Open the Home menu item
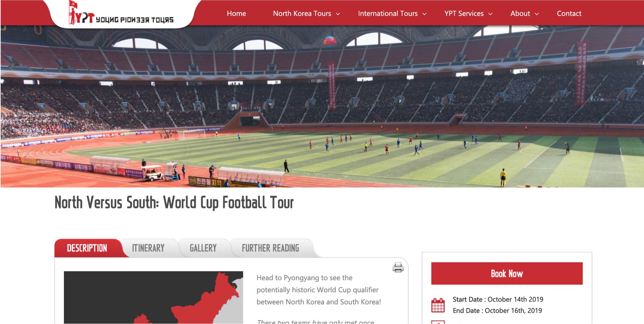This screenshot has width=644, height=324. [x=236, y=13]
